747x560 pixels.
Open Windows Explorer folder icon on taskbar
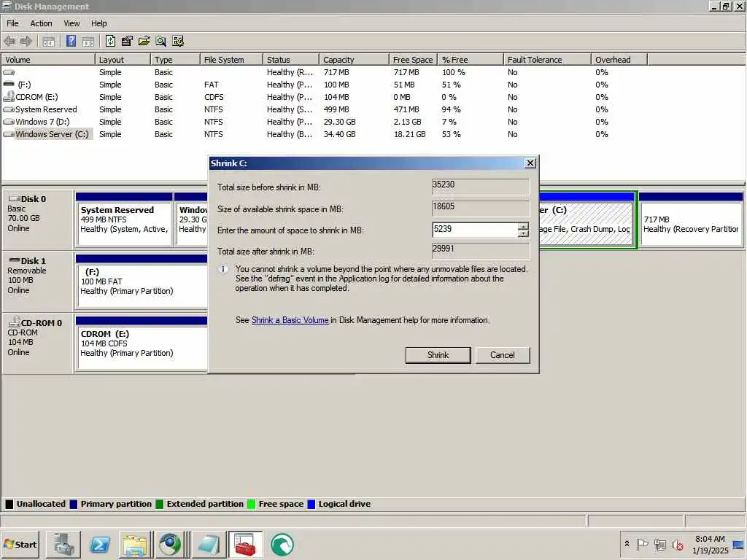pos(135,545)
